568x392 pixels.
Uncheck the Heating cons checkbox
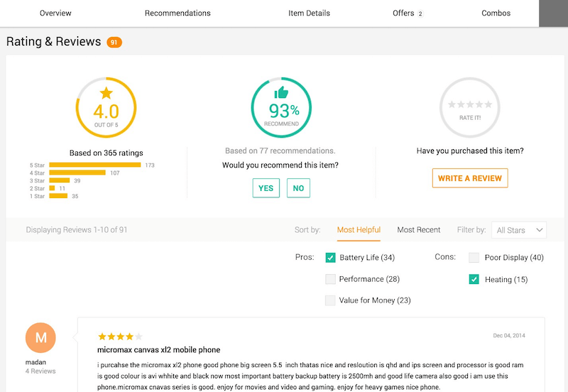(x=474, y=279)
